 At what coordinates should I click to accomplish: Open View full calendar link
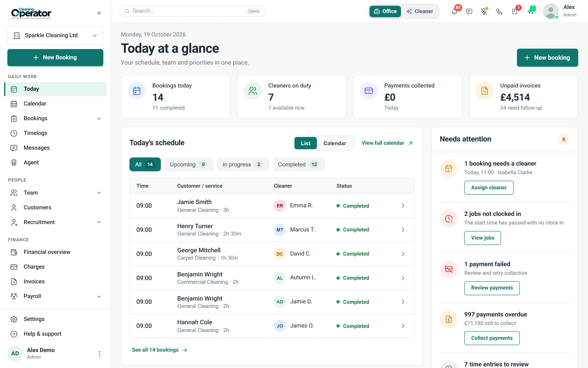point(387,143)
